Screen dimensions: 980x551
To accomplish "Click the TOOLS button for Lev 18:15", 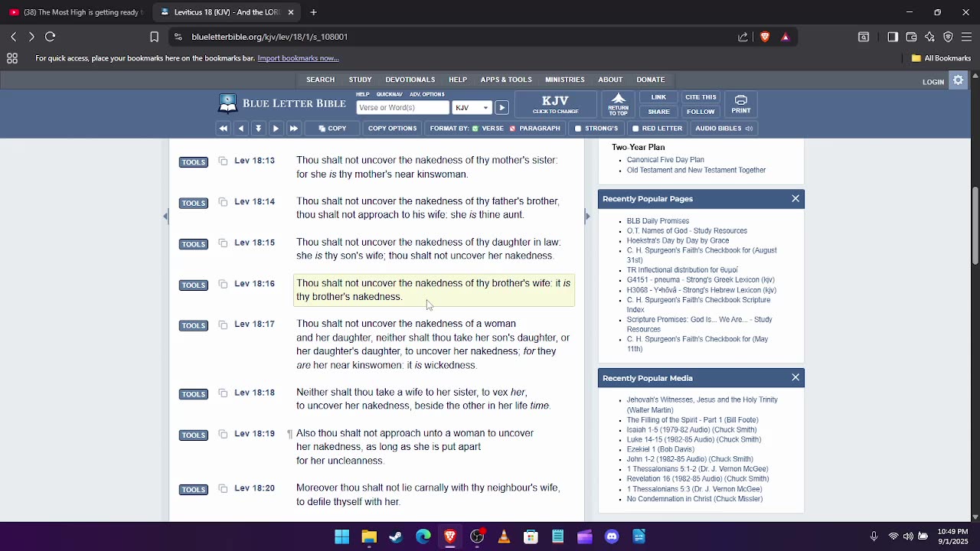I will [194, 244].
